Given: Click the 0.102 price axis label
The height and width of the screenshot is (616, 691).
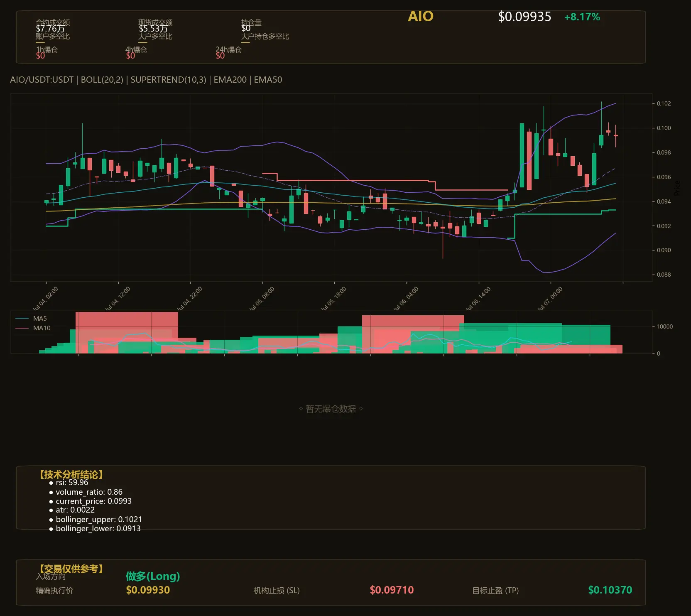Looking at the screenshot, I should [x=664, y=103].
